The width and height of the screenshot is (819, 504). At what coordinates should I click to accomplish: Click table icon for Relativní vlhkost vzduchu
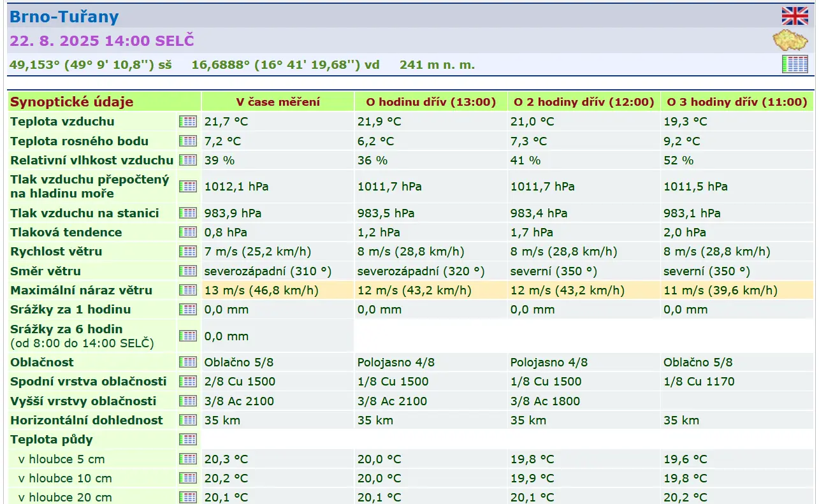(x=188, y=160)
